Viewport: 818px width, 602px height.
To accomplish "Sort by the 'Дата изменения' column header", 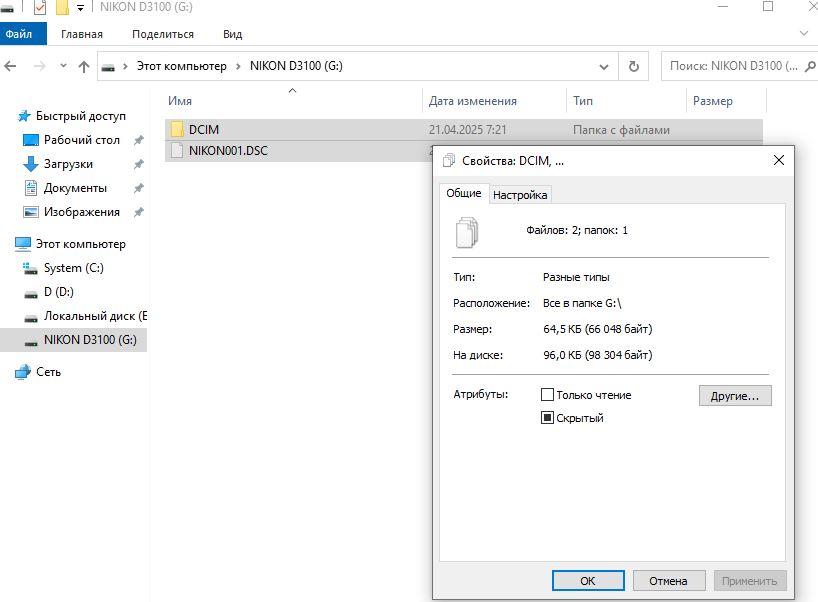I will 494,101.
